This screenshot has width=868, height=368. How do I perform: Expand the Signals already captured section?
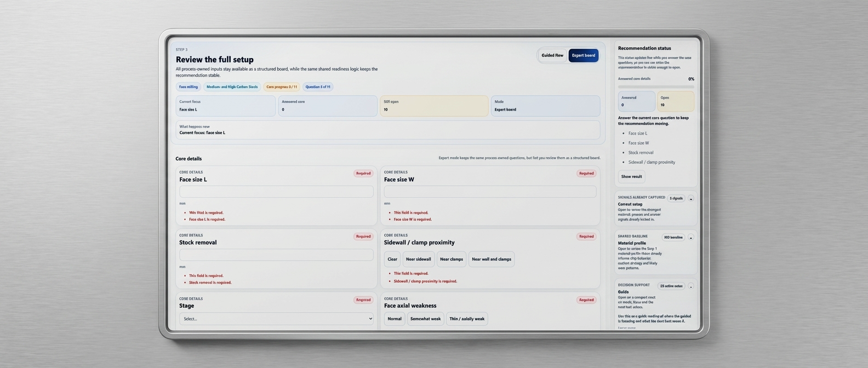click(x=690, y=198)
